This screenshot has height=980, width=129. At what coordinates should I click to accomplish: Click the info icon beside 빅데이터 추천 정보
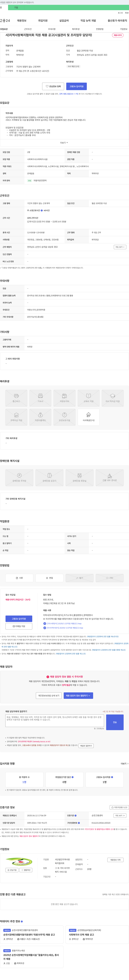tap(22, 921)
